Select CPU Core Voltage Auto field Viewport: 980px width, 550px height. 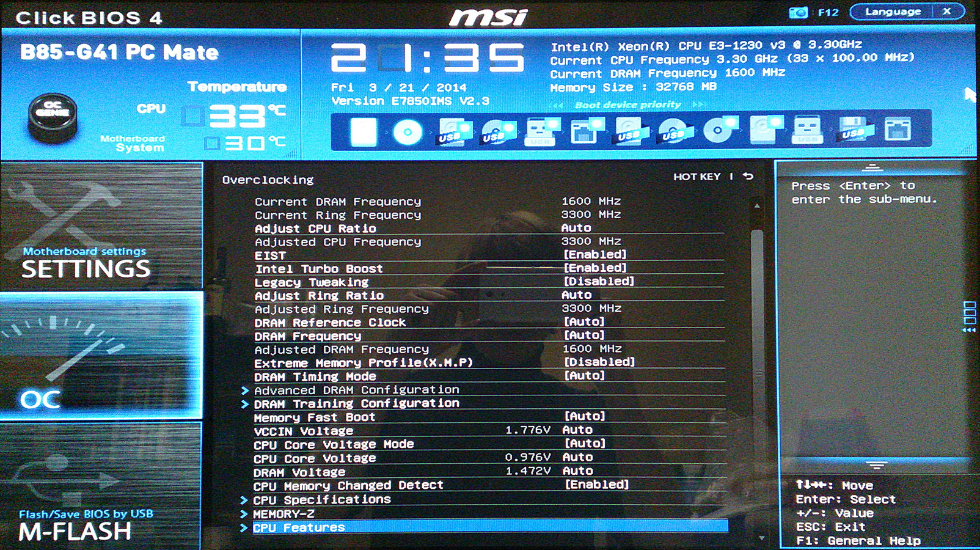click(x=577, y=457)
